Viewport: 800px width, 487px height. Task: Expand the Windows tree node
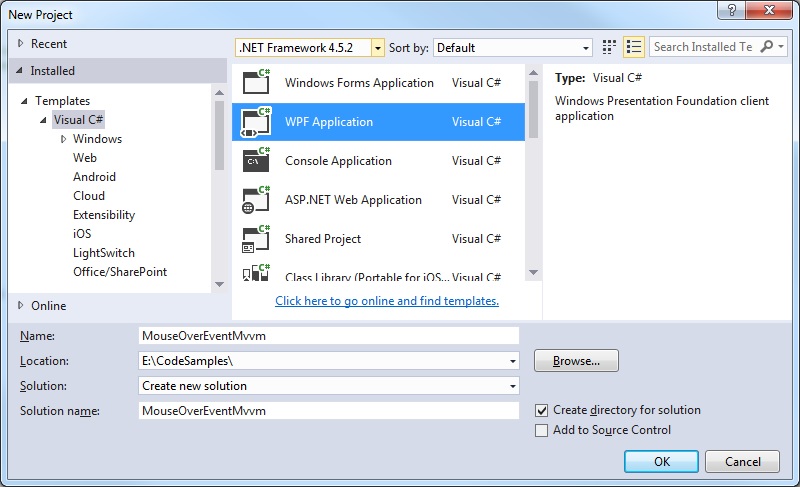[63, 139]
